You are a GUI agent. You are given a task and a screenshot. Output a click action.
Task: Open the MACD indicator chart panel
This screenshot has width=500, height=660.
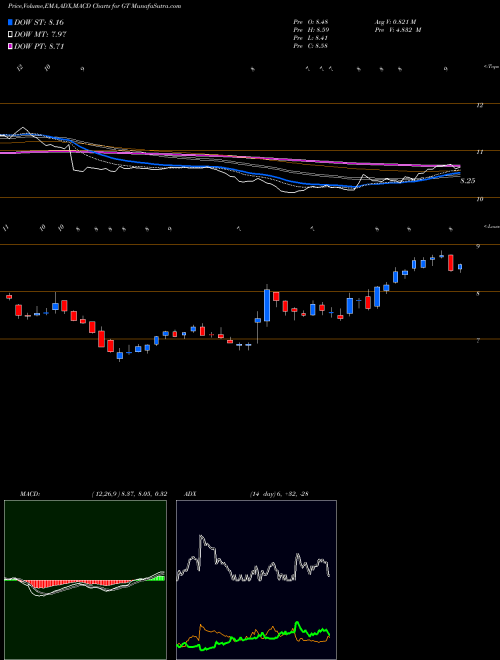[x=85, y=580]
